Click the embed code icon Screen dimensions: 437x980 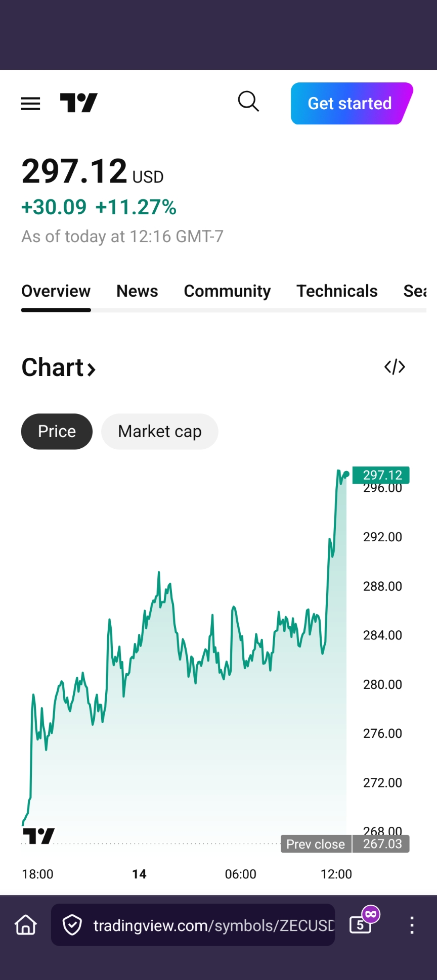pos(395,367)
